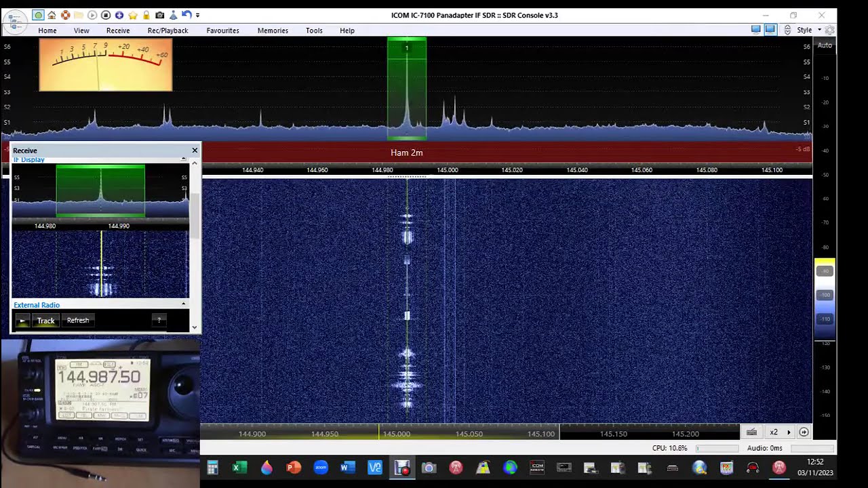This screenshot has width=868, height=488.
Task: Click the lifebuoy help icon in toolbar
Action: [65, 15]
